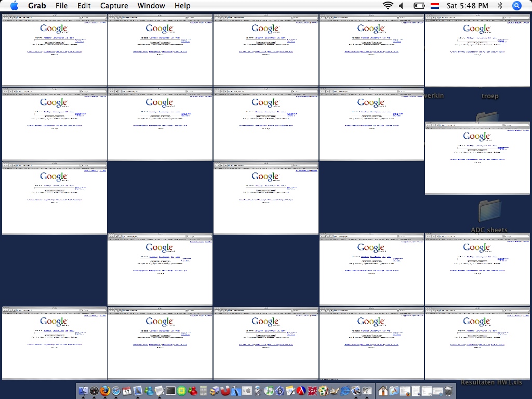The image size is (532, 399).
Task: Launch GIMP from the Dock
Action: [x=334, y=391]
